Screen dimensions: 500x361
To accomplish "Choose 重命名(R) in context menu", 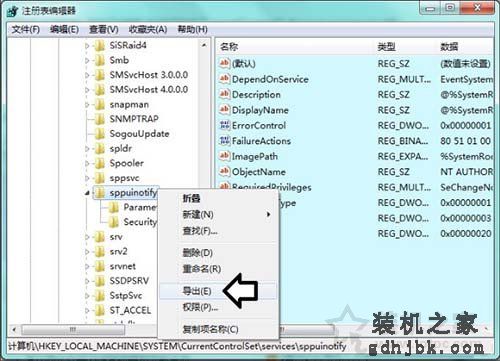I will [218, 269].
